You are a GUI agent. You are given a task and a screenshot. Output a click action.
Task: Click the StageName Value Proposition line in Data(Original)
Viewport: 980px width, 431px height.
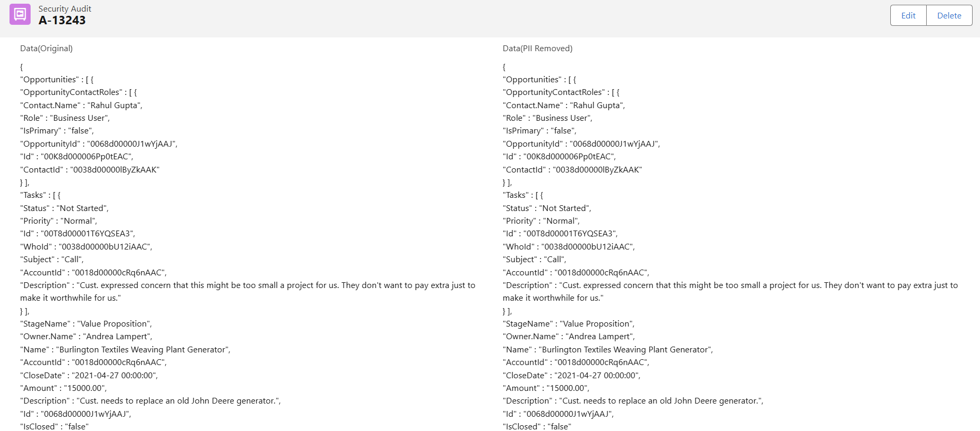pyautogui.click(x=86, y=324)
